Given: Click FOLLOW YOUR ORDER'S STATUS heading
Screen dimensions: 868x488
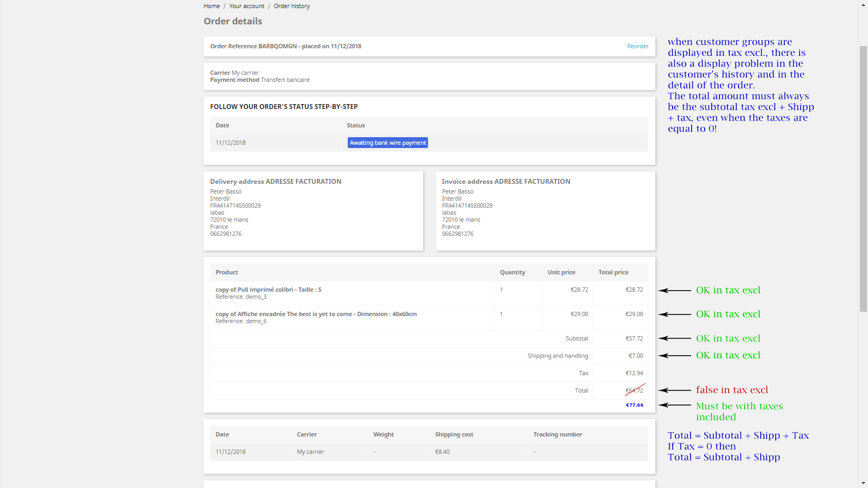Looking at the screenshot, I should (x=284, y=107).
